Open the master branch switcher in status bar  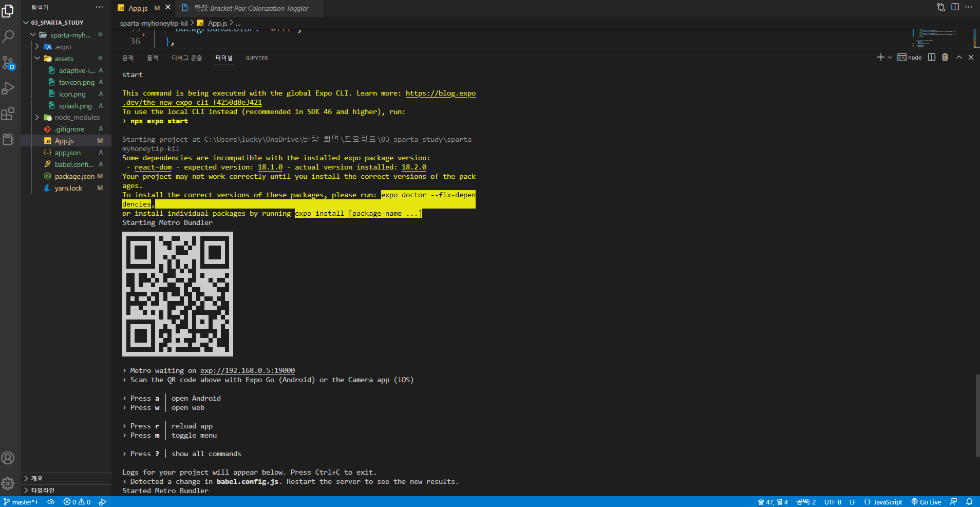pyautogui.click(x=21, y=502)
